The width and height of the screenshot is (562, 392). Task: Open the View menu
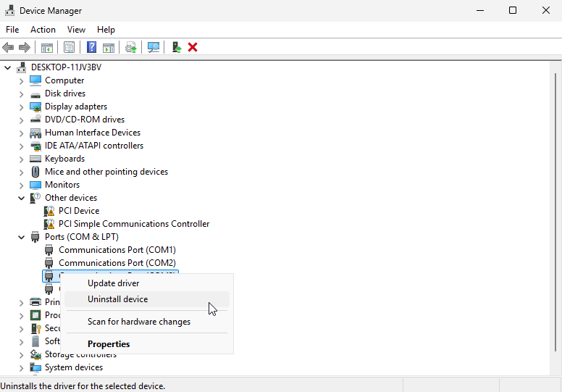point(76,30)
